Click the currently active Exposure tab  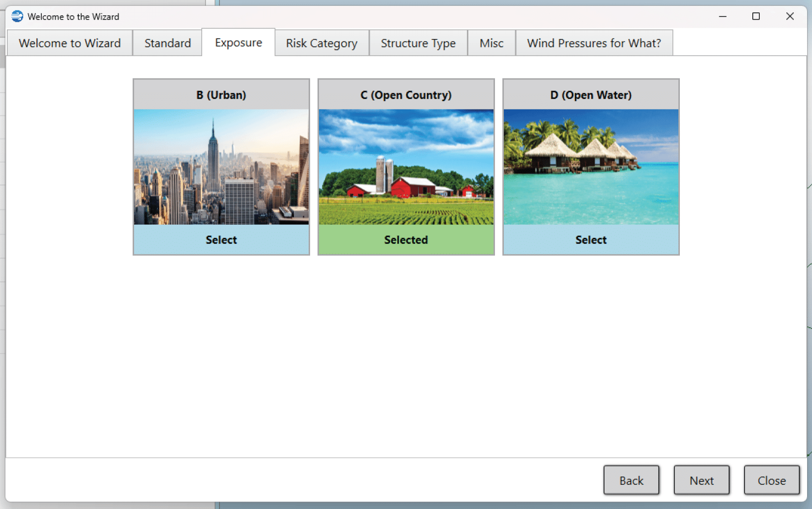(x=238, y=42)
